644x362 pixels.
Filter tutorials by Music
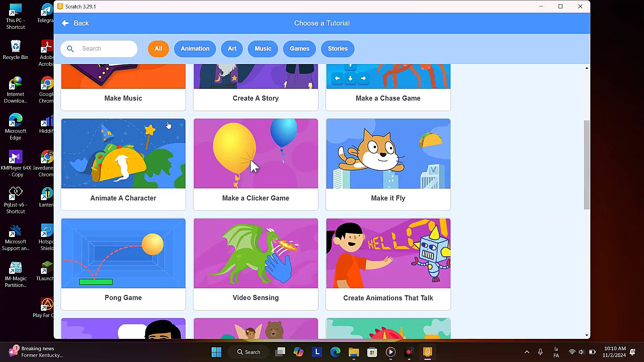(263, 49)
